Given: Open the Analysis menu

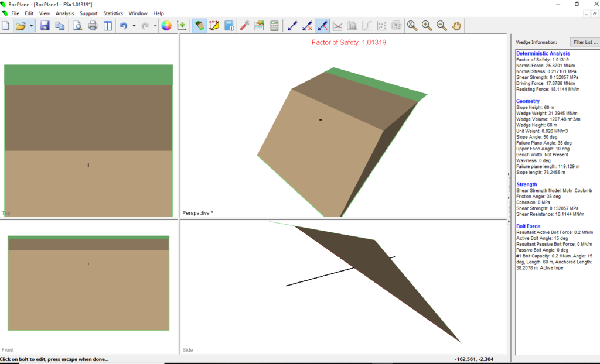Looking at the screenshot, I should (x=64, y=13).
